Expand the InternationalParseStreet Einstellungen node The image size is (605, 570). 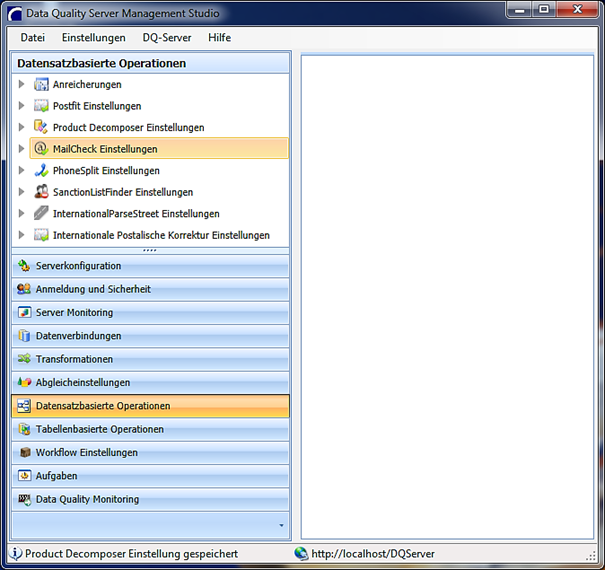click(22, 213)
